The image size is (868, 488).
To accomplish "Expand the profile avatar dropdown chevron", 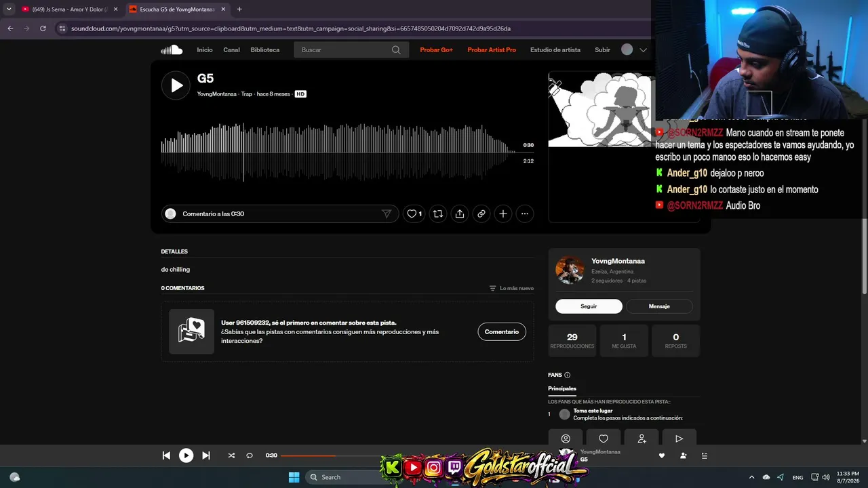I will click(643, 49).
